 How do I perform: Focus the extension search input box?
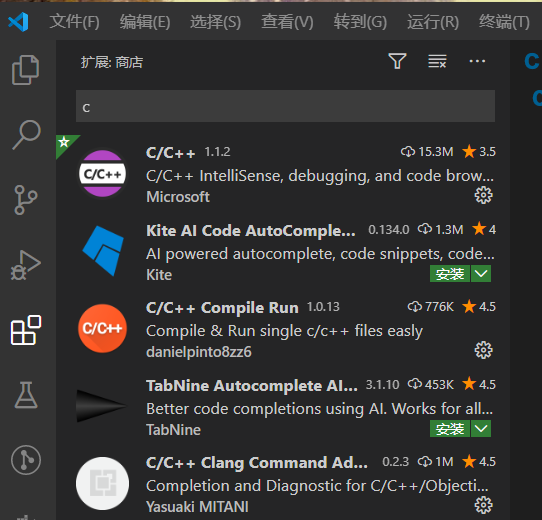286,106
